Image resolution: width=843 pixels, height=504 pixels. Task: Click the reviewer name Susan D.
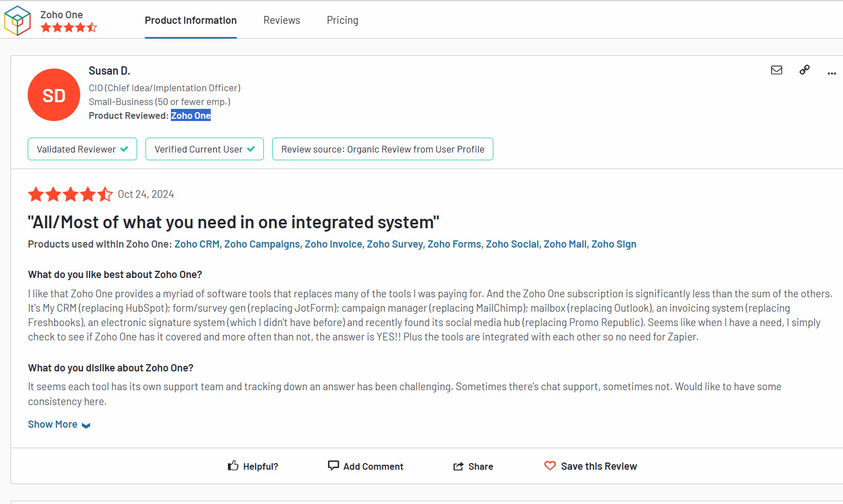[x=110, y=71]
